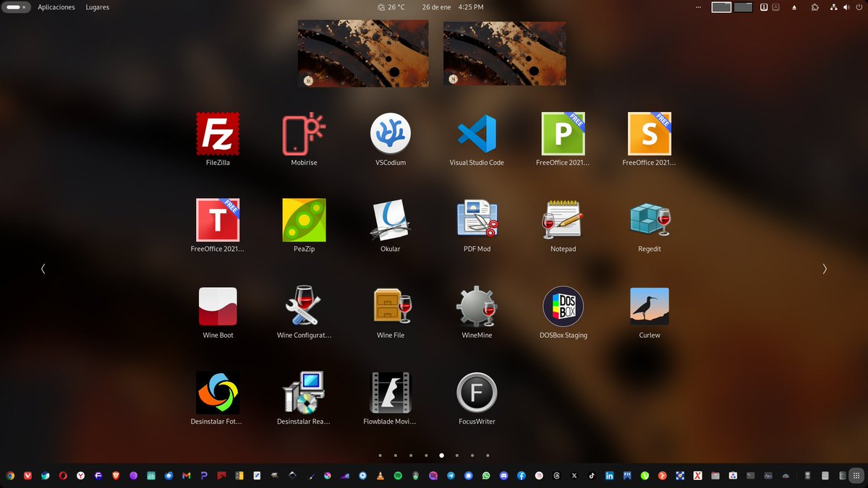868x488 pixels.
Task: Open LinkedIn in the dock
Action: click(x=609, y=476)
